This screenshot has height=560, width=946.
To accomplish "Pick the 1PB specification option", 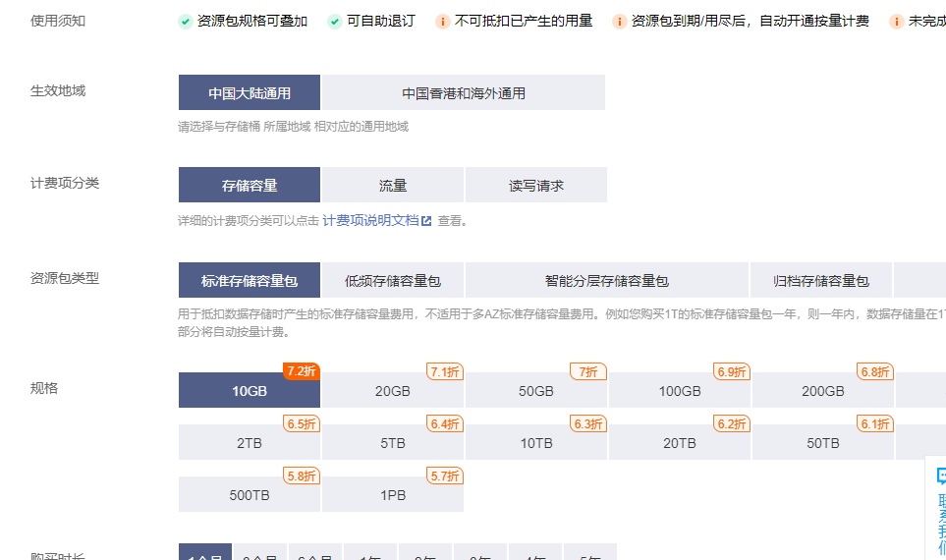I will pos(393,495).
